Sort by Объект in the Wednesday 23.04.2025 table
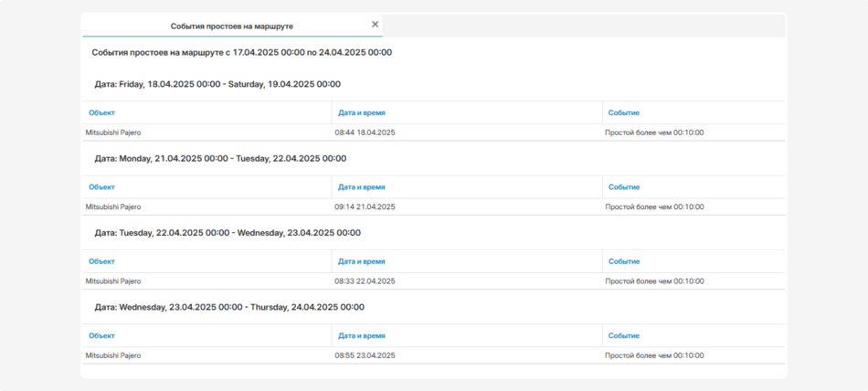The height and width of the screenshot is (391, 868). pyautogui.click(x=101, y=336)
